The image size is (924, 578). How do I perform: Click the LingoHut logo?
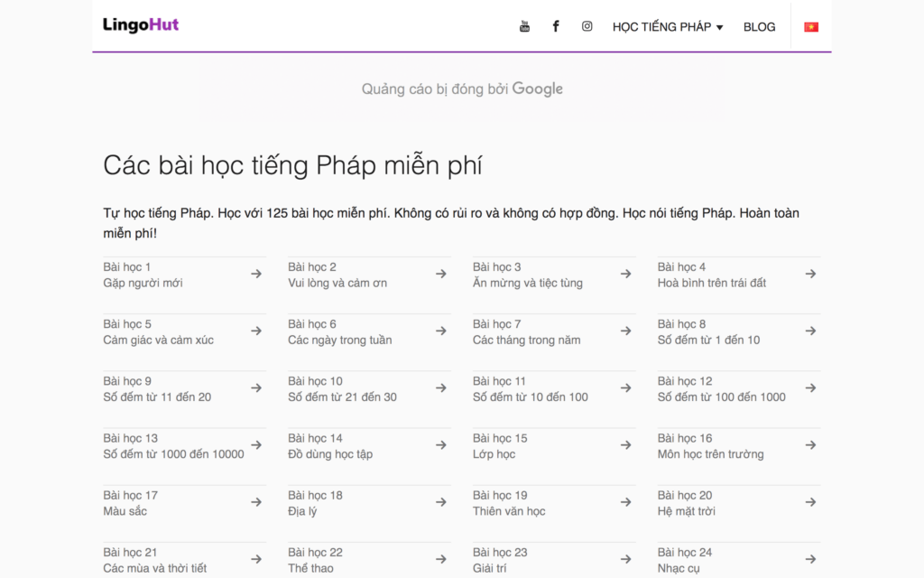coord(141,24)
